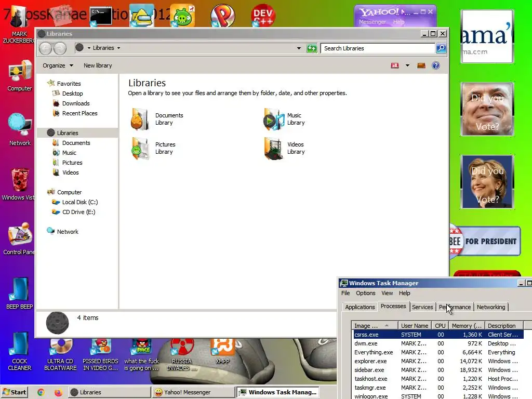Screen dimensions: 532x399
Task: Click the search magnifier button in Libraries
Action: point(441,48)
